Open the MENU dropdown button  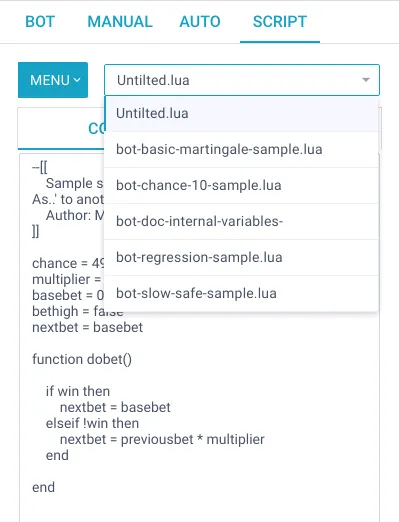point(53,80)
